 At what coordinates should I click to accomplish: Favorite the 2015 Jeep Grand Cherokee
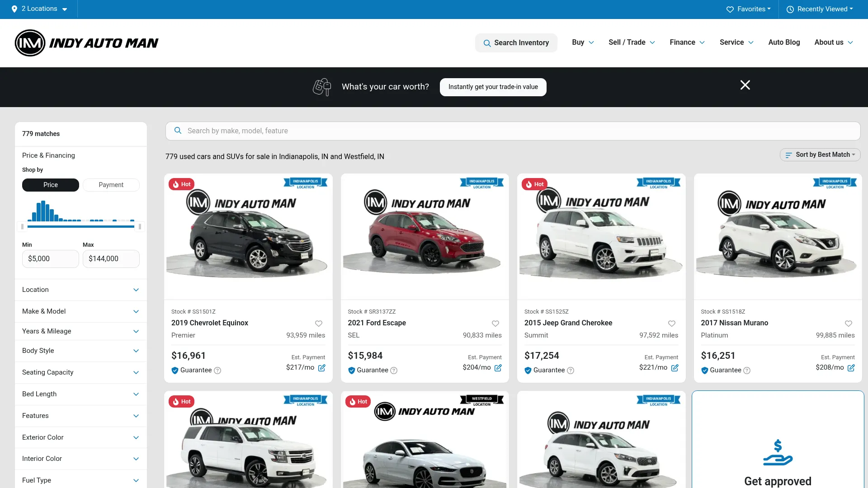672,324
